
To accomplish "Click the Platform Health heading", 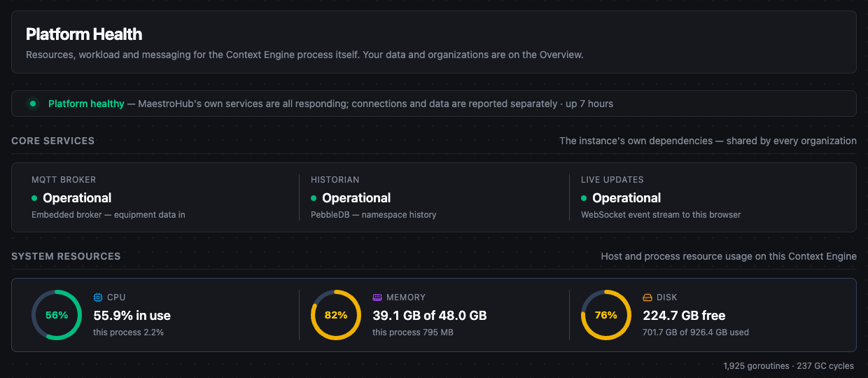I will coord(84,34).
